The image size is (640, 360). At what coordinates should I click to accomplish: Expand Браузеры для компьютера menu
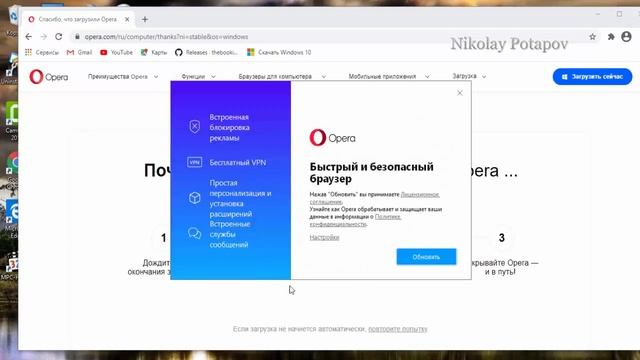(x=282, y=76)
